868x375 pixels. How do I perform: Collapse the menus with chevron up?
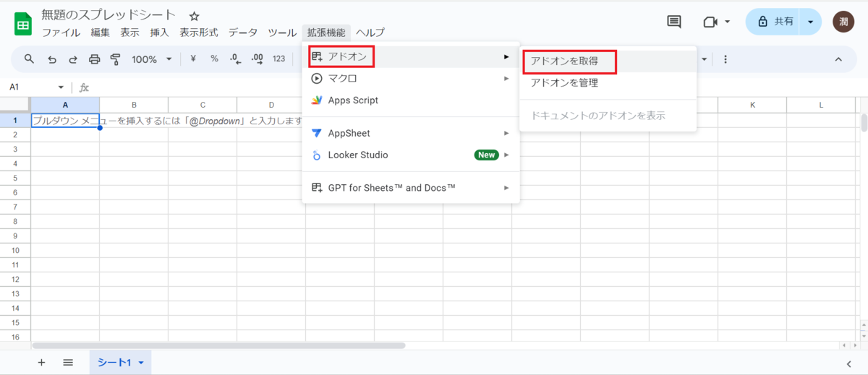tap(838, 59)
